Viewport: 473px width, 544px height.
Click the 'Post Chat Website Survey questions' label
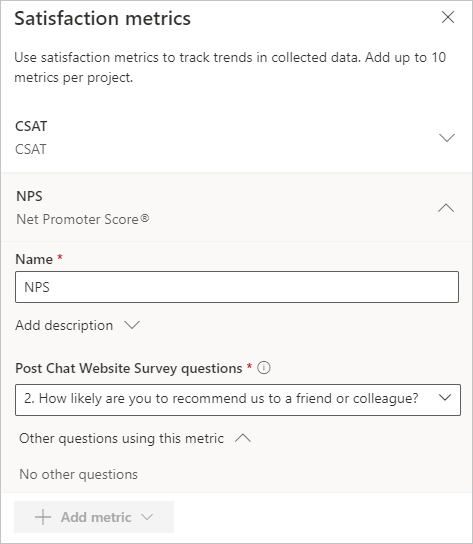pyautogui.click(x=129, y=368)
